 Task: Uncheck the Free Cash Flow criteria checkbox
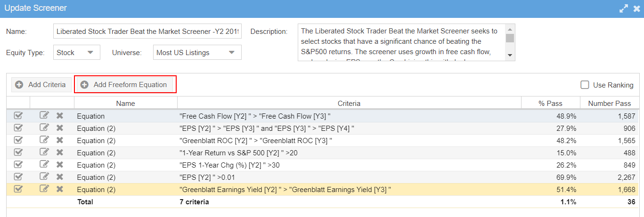[18, 116]
